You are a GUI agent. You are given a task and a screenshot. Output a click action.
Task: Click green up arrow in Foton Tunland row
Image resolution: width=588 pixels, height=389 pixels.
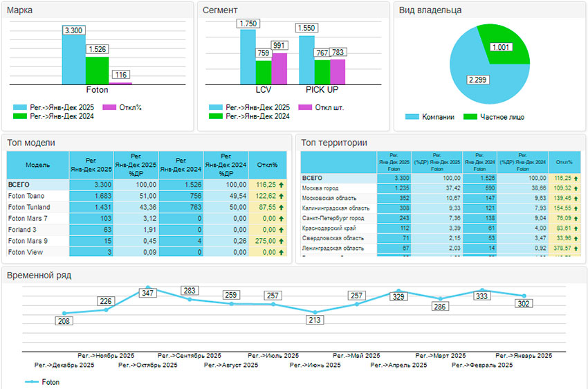coord(282,208)
